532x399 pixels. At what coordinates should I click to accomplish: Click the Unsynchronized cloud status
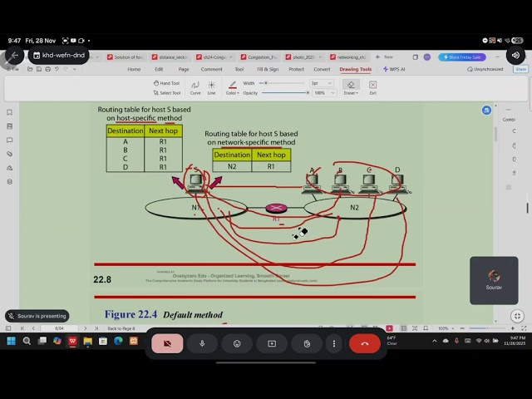pos(485,69)
